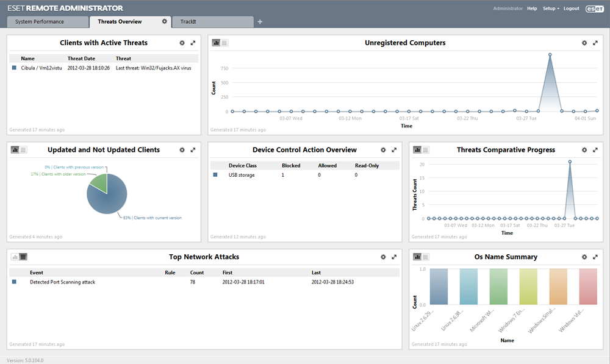Sort network attacks by Last column
The image size is (610, 364).
(x=316, y=273)
